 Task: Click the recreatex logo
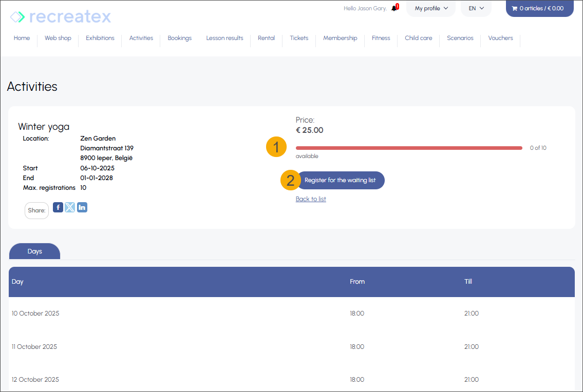pyautogui.click(x=61, y=17)
